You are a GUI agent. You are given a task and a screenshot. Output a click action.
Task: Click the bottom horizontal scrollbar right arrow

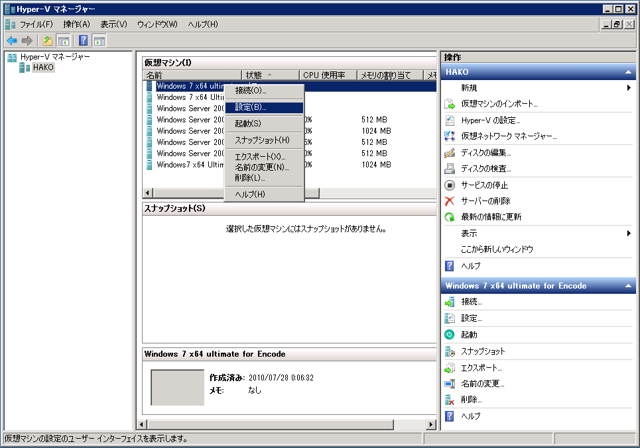click(431, 425)
